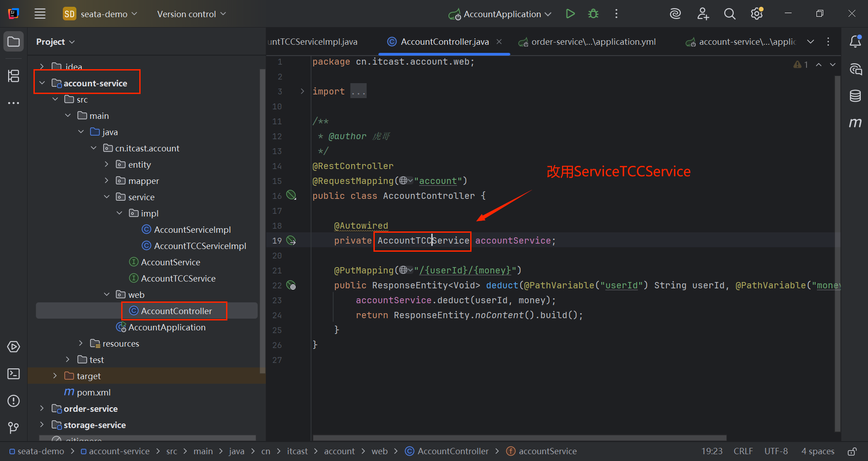Open go-to-line via 19:23 position

[x=712, y=451]
